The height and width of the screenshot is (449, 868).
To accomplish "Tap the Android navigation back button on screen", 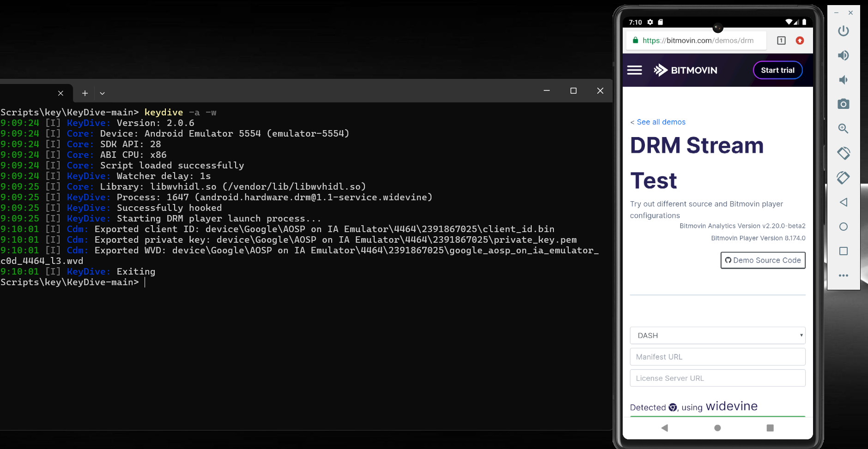I will 665,428.
